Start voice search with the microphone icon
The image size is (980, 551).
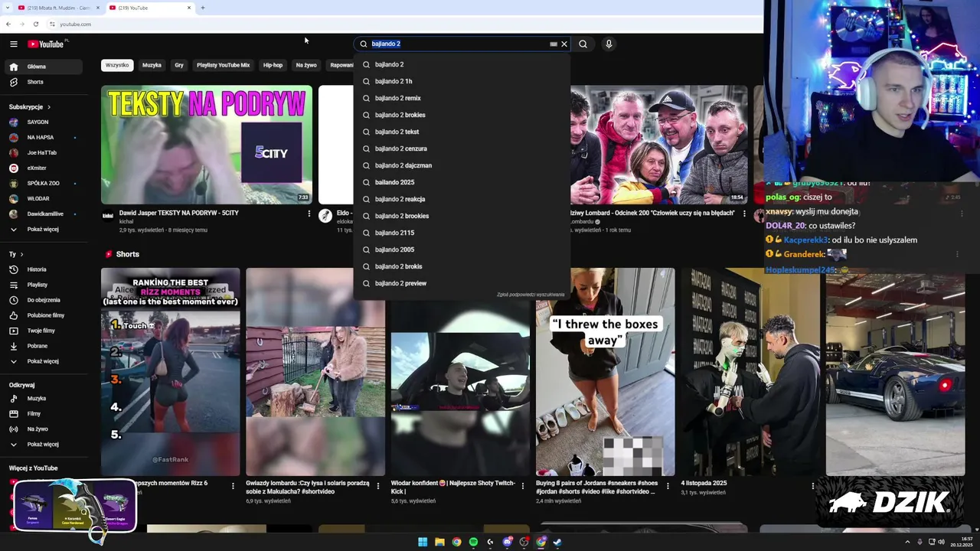[x=609, y=44]
